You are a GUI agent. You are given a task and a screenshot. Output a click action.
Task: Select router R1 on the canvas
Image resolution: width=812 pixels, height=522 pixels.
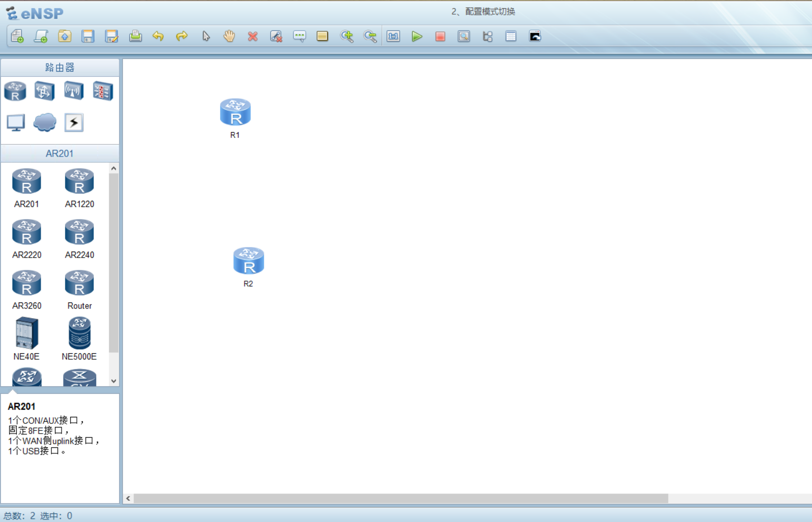[235, 112]
